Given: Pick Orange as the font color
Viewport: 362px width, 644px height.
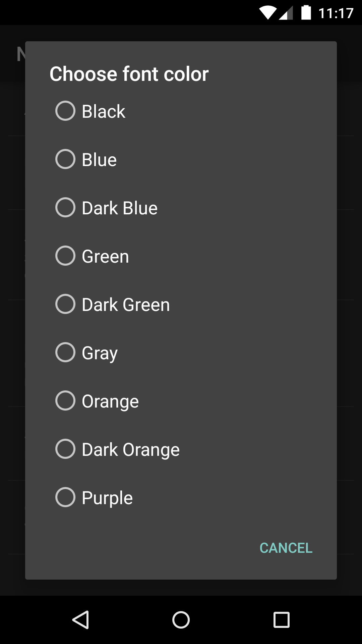Looking at the screenshot, I should [65, 401].
